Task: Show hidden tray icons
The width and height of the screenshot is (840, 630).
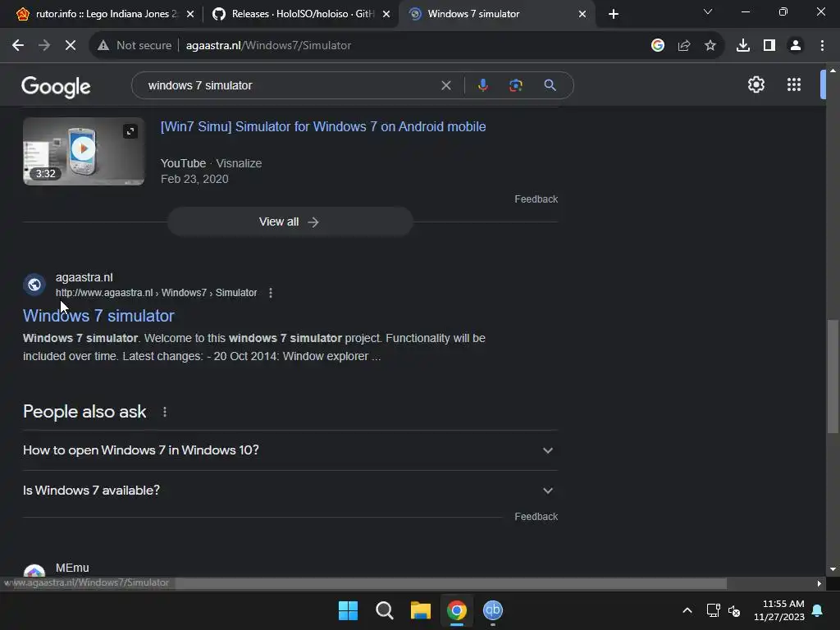Action: [x=687, y=610]
